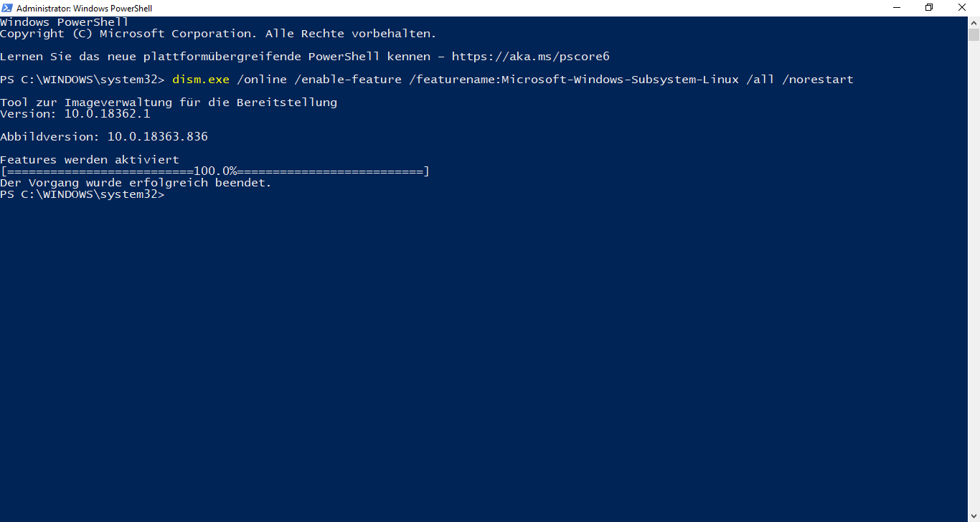Screen dimensions: 980x522
Task: Click the vertical scrollbar thumb
Action: click(x=974, y=34)
